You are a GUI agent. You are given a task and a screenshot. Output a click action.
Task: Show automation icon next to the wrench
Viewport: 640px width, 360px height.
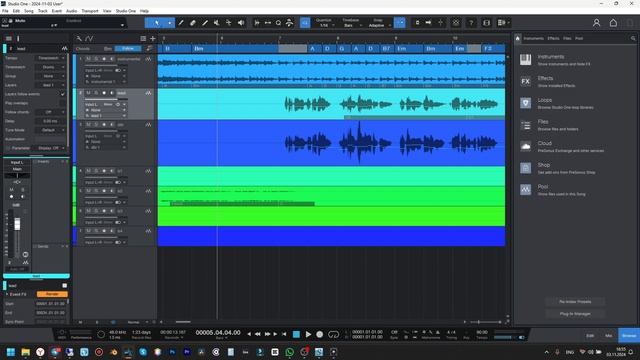pyautogui.click(x=89, y=38)
